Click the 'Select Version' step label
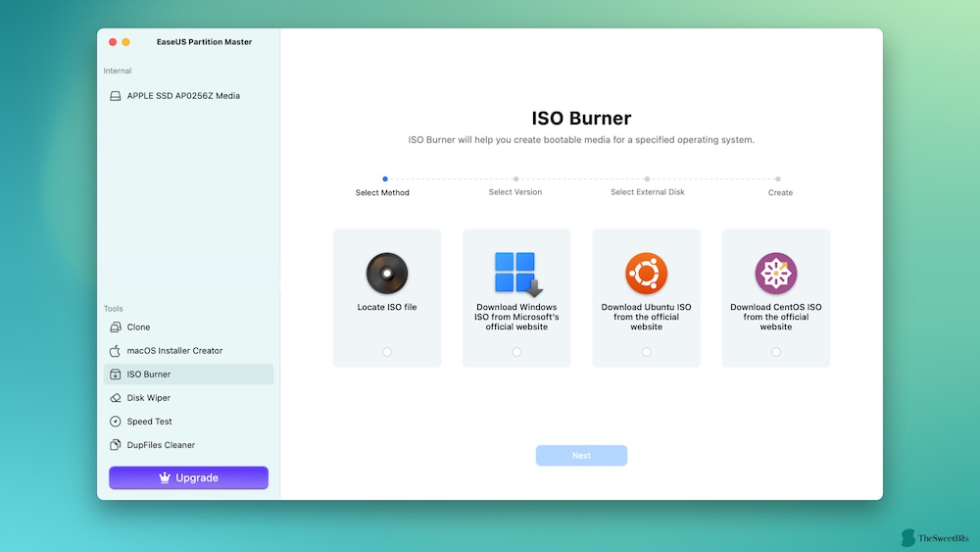The width and height of the screenshot is (980, 552). tap(515, 192)
